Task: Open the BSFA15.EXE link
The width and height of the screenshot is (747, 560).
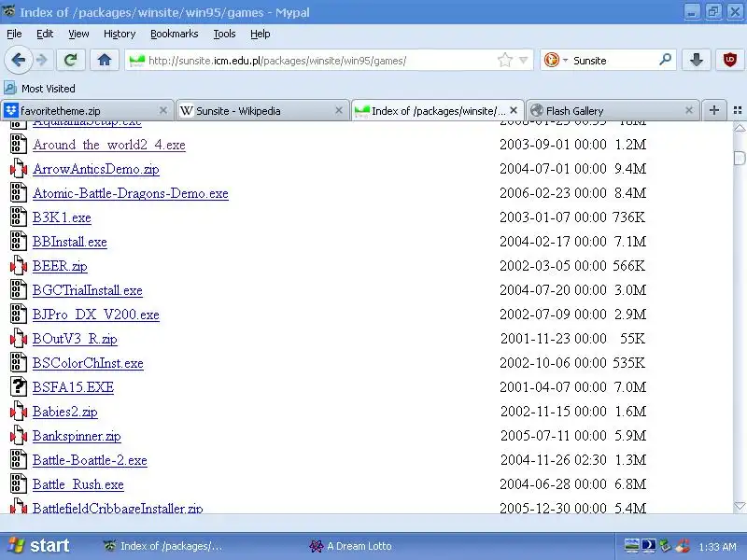Action: pyautogui.click(x=73, y=387)
